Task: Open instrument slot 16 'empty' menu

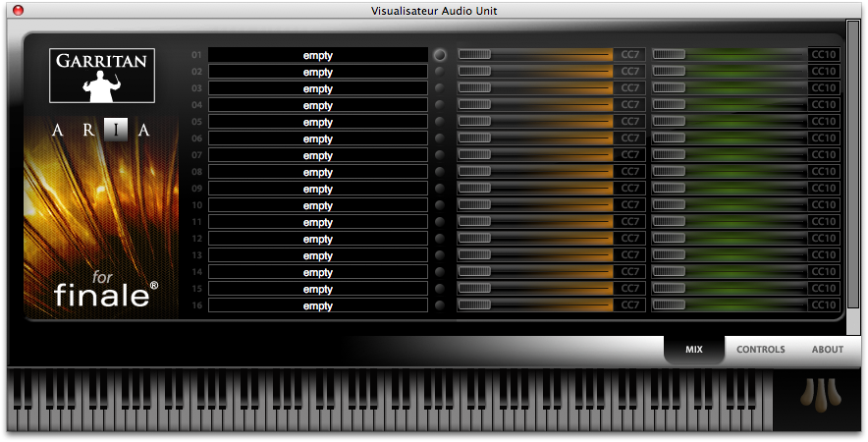Action: coord(317,305)
